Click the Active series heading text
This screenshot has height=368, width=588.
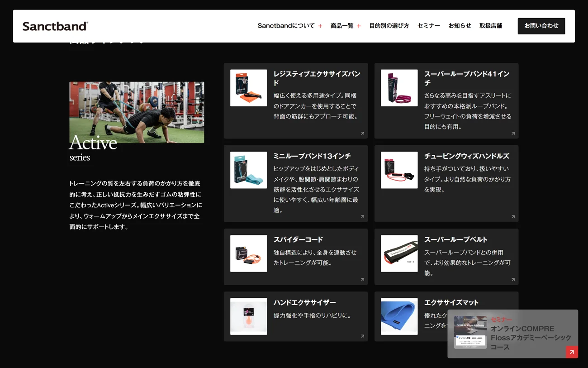tap(93, 148)
